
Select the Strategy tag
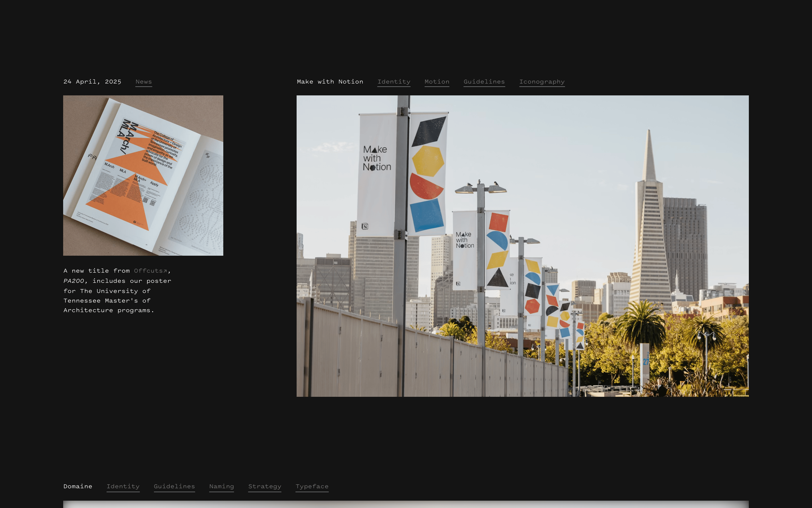pyautogui.click(x=265, y=487)
